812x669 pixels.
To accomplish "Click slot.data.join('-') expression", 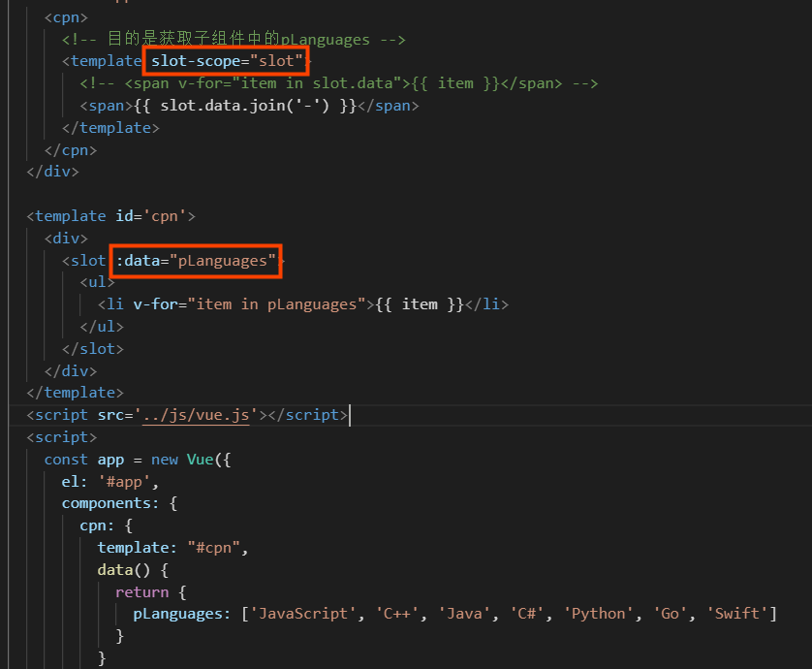I will click(244, 106).
